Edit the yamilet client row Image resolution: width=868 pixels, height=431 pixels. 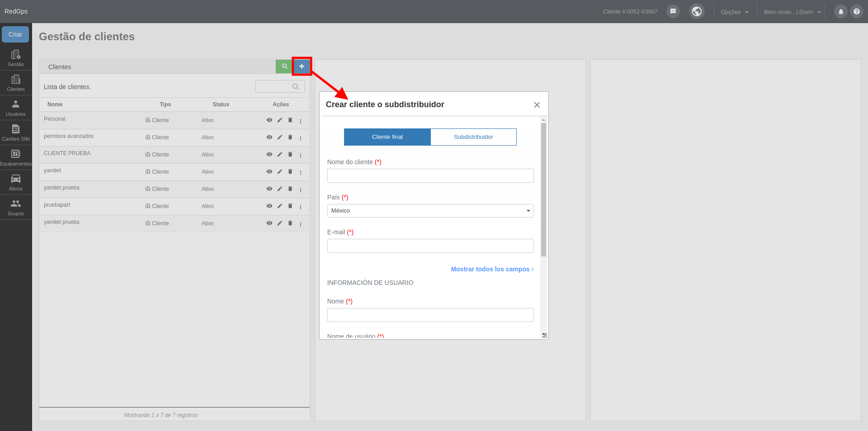pyautogui.click(x=280, y=172)
